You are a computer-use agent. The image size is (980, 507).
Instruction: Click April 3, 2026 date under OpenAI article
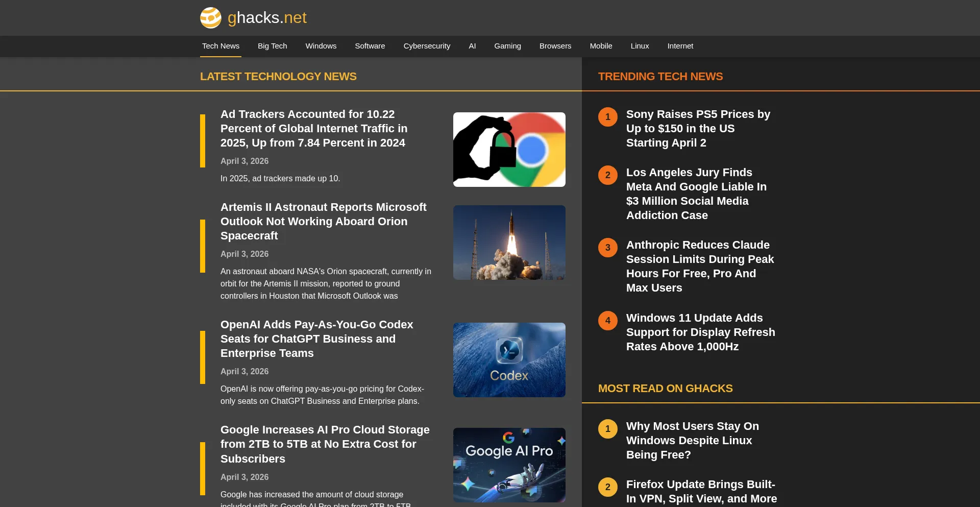coord(244,372)
